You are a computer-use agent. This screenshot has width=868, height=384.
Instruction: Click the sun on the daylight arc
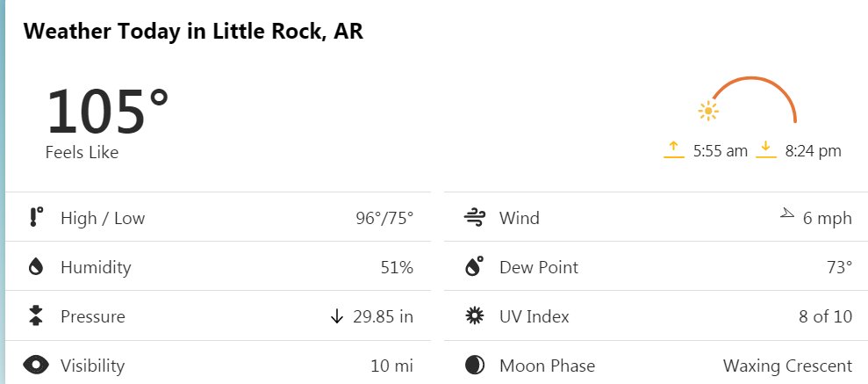click(708, 111)
